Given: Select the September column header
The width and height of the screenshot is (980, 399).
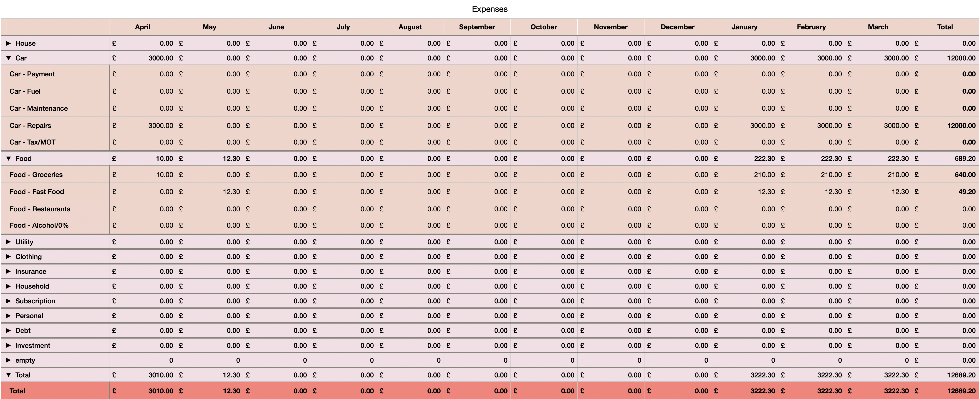Looking at the screenshot, I should pos(477,27).
